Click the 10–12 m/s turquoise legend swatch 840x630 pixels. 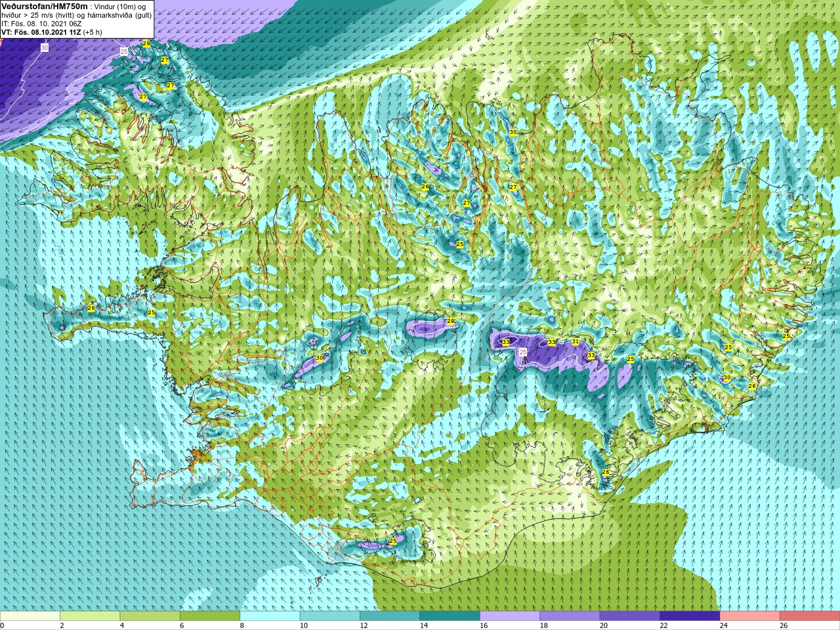(x=330, y=616)
